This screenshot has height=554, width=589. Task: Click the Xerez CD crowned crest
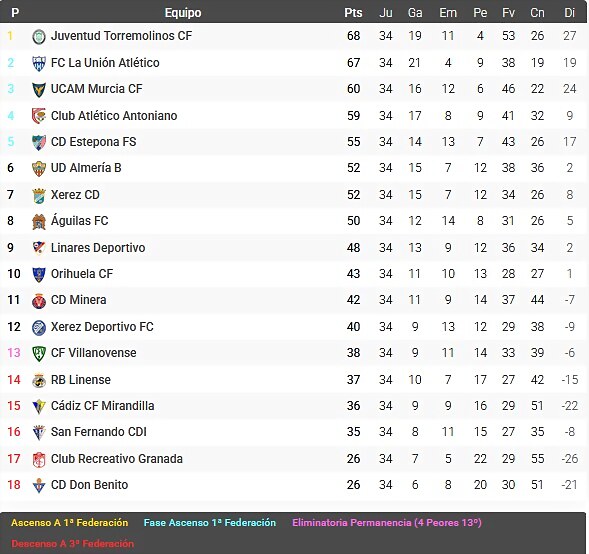[x=39, y=195]
